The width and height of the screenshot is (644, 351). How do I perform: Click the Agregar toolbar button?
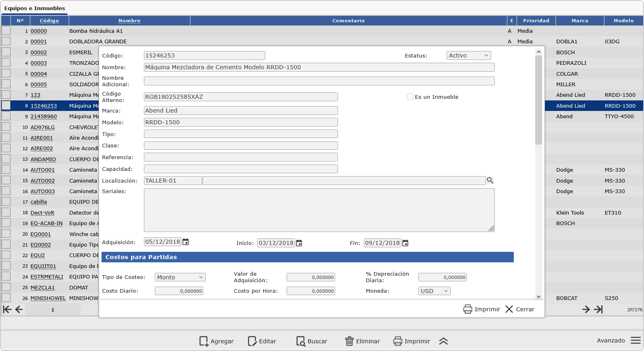pyautogui.click(x=216, y=341)
